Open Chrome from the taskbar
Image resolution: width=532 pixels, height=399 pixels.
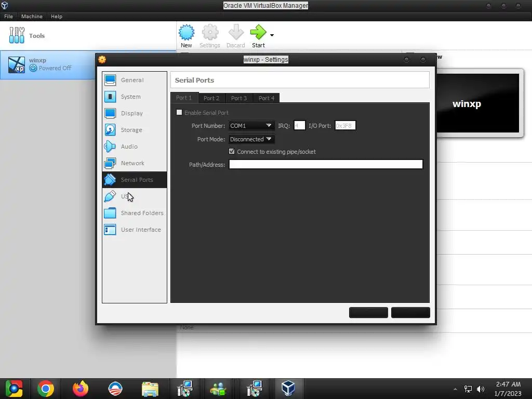[x=46, y=389]
